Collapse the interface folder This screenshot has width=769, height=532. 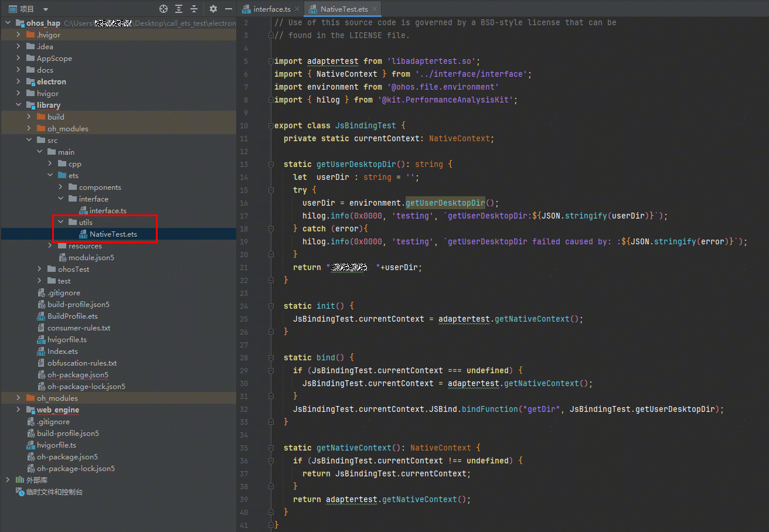point(61,199)
